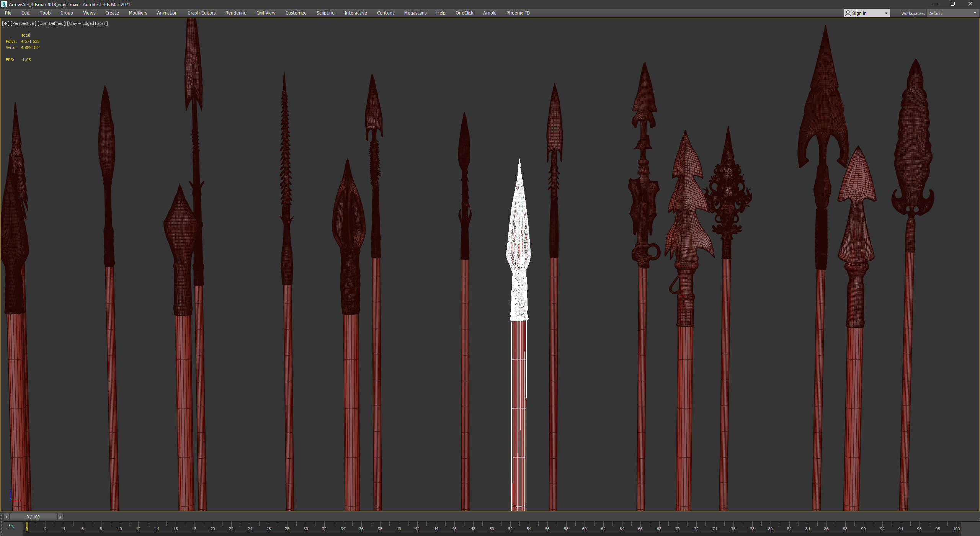
Task: Step the time slider forward with the > button
Action: click(x=60, y=517)
